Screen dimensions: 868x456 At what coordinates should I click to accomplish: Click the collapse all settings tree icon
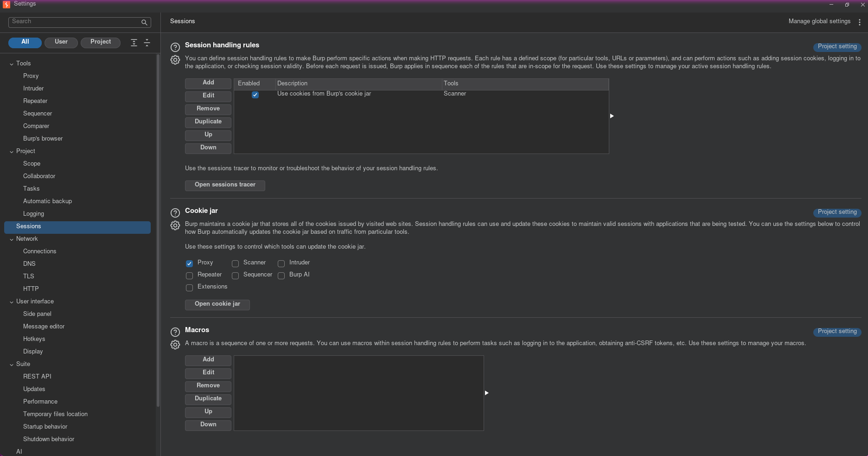coord(147,43)
